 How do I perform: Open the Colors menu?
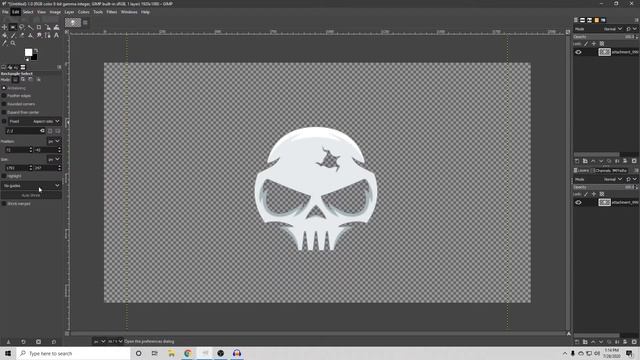point(84,12)
